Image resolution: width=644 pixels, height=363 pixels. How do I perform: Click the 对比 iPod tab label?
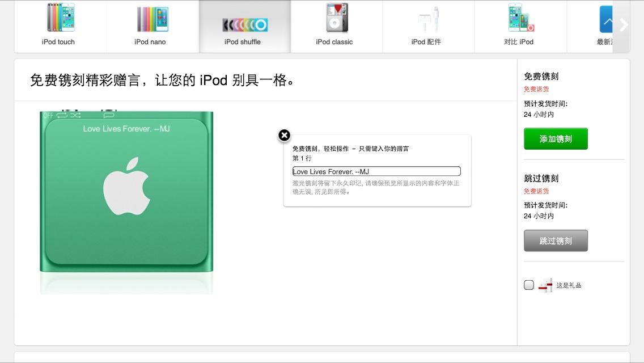coord(519,42)
